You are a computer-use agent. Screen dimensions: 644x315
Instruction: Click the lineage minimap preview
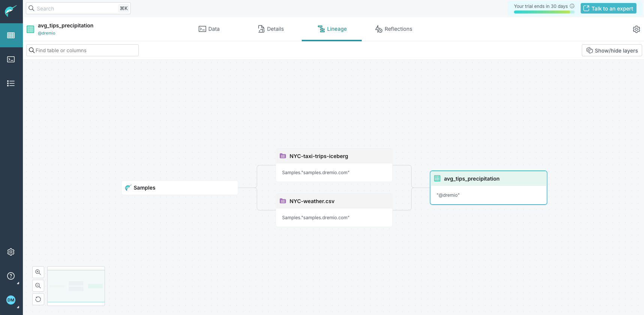(76, 286)
